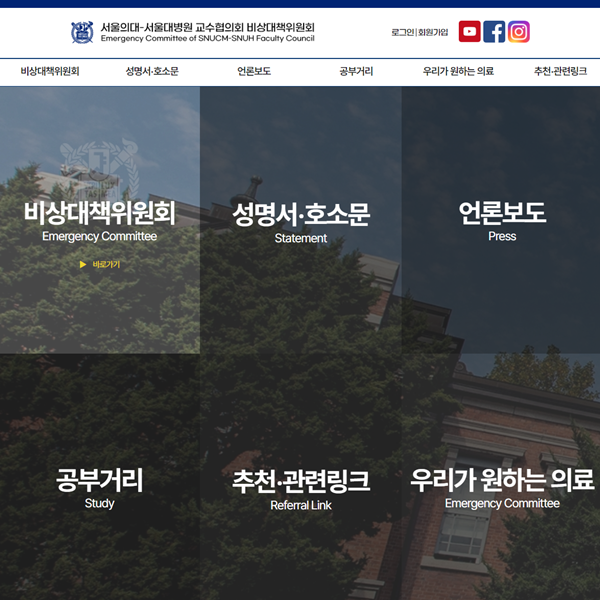Click the English subtitle Emergency Committee of SNUCM-SNUH Faculty Council
The width and height of the screenshot is (600, 600).
point(207,38)
